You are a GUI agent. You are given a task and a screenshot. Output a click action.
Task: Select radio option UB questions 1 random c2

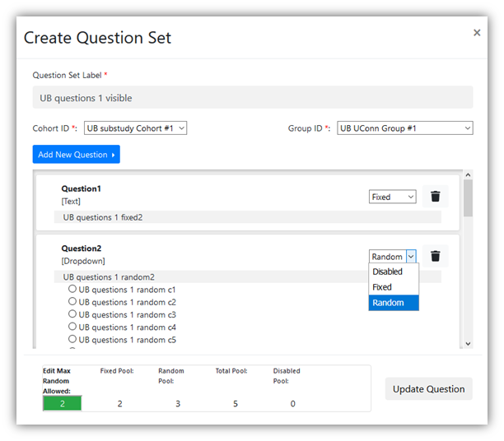point(72,302)
